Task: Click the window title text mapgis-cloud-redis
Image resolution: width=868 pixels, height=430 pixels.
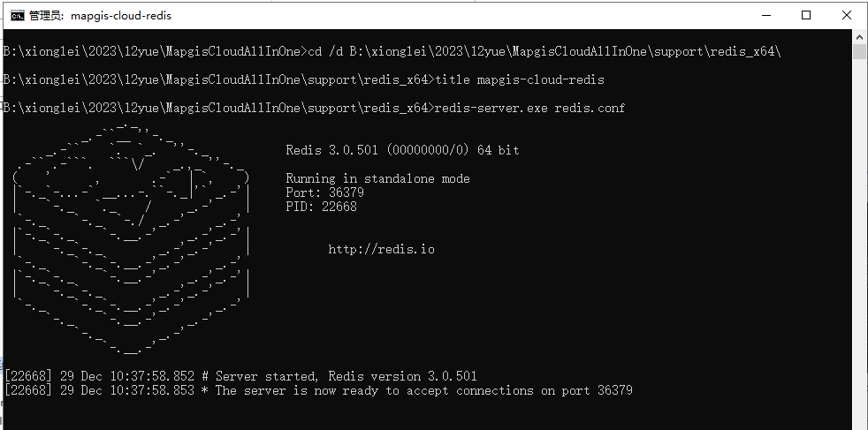Action: [x=100, y=16]
